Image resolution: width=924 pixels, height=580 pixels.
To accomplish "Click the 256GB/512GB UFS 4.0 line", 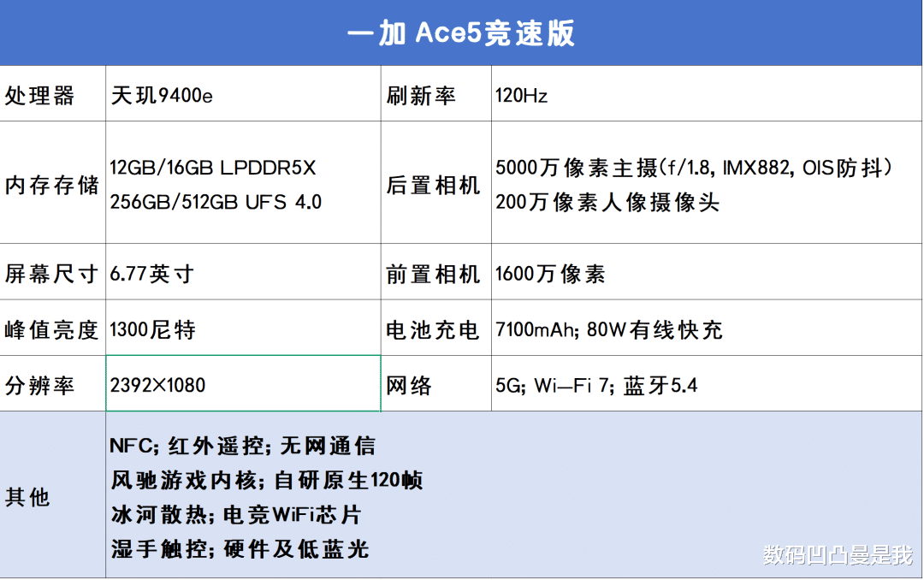I will (216, 202).
